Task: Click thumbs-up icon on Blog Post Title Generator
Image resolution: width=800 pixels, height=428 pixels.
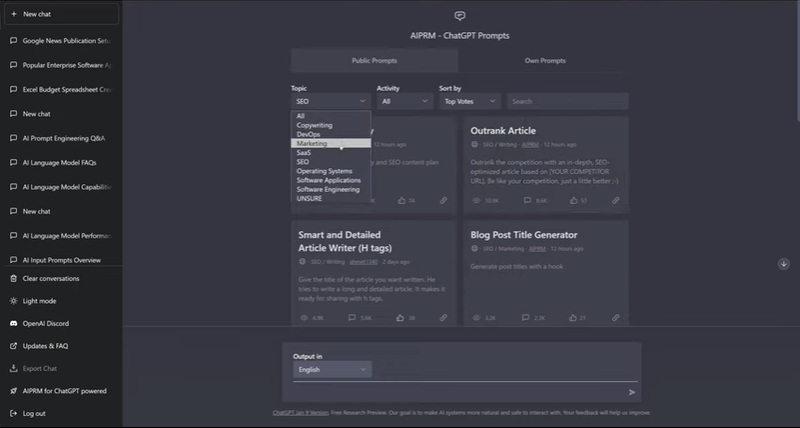Action: click(x=573, y=318)
